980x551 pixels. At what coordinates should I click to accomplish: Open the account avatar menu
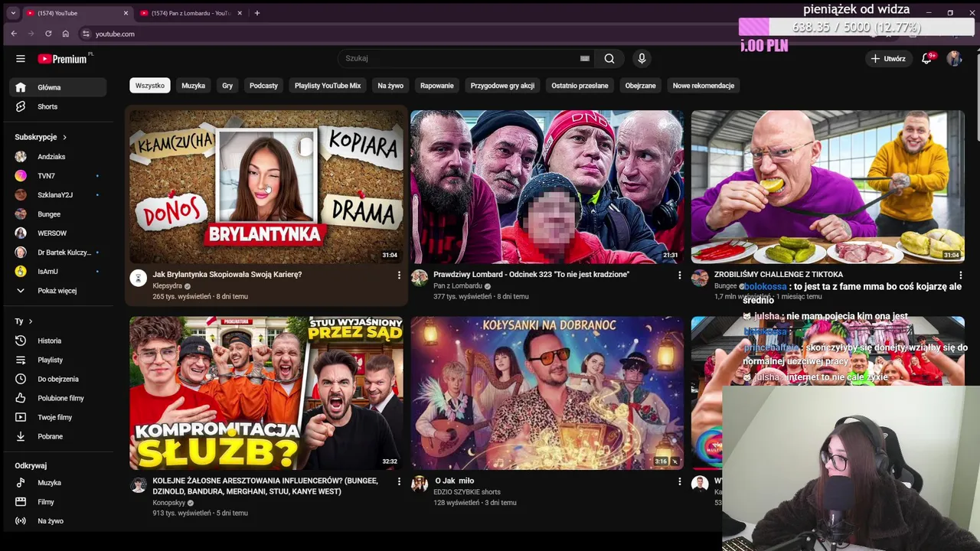click(954, 58)
